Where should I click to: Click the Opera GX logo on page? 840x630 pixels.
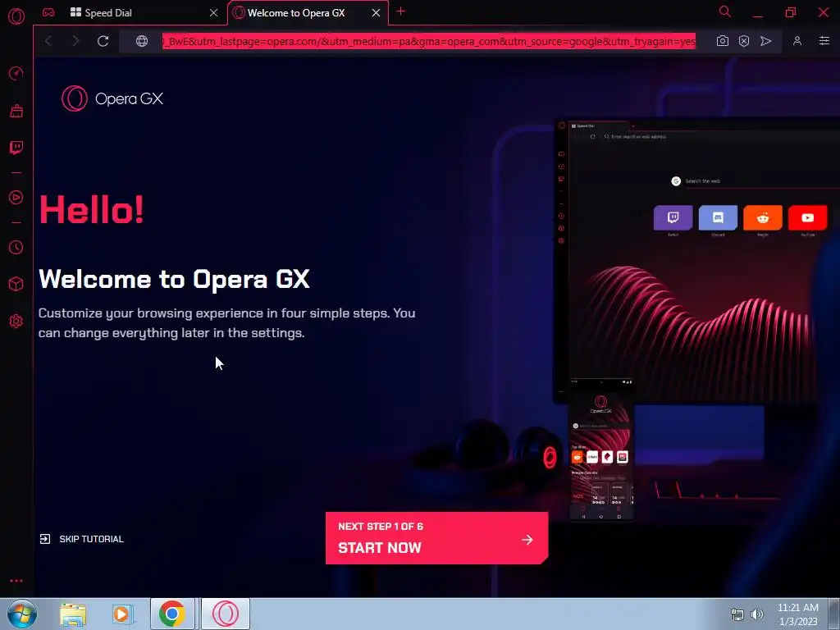coord(112,98)
